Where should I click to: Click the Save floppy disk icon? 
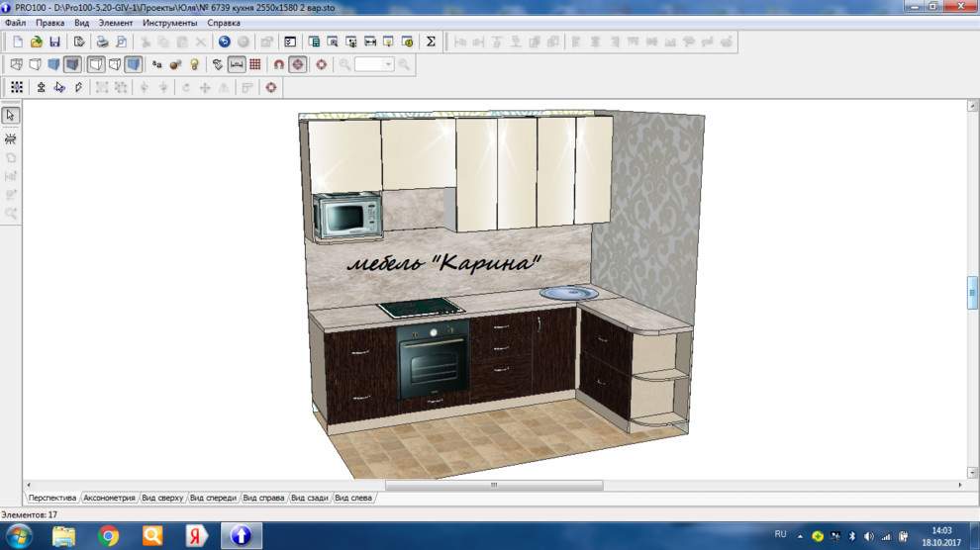point(54,42)
